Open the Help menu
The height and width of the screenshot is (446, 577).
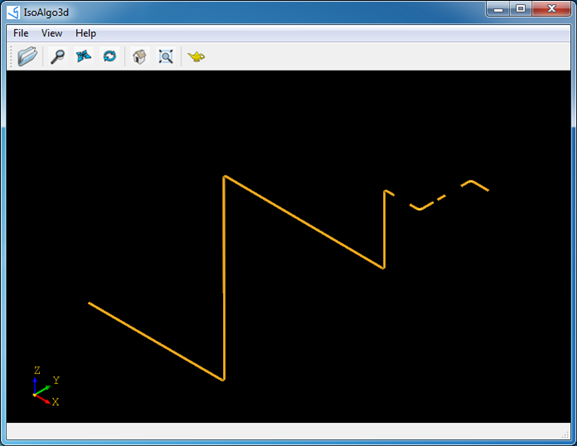tap(86, 33)
